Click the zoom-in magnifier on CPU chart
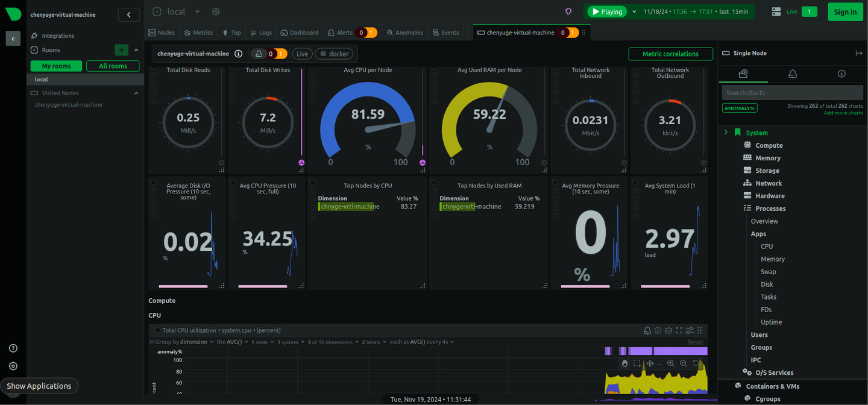The image size is (868, 405). click(x=670, y=363)
